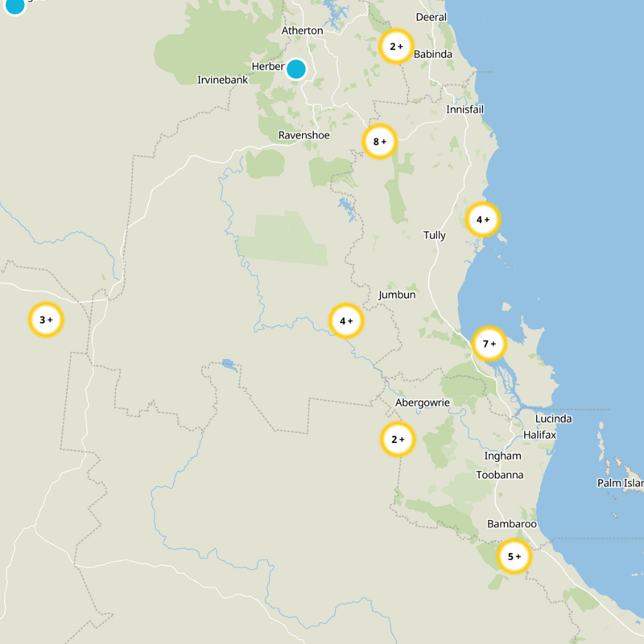Click the Jumbun town label
This screenshot has width=644, height=644.
tap(397, 295)
